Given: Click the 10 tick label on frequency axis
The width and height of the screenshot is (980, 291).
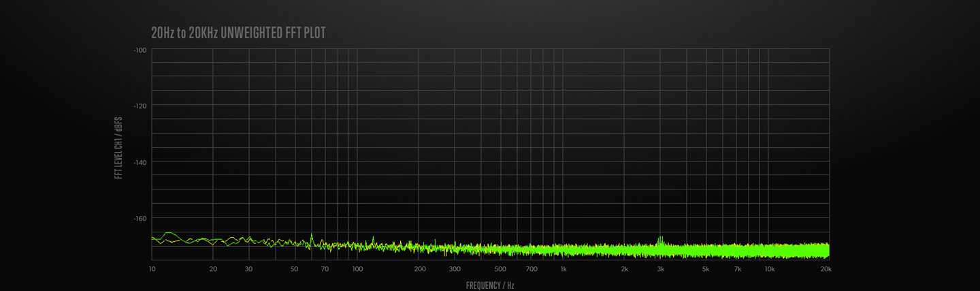Looking at the screenshot, I should coord(152,269).
